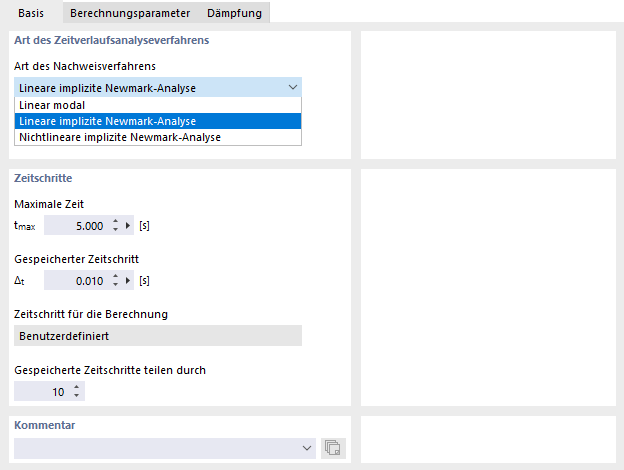This screenshot has height=470, width=624.
Task: Decrease the Gespeicherter Zeitschritt spinner value
Action: (x=115, y=285)
